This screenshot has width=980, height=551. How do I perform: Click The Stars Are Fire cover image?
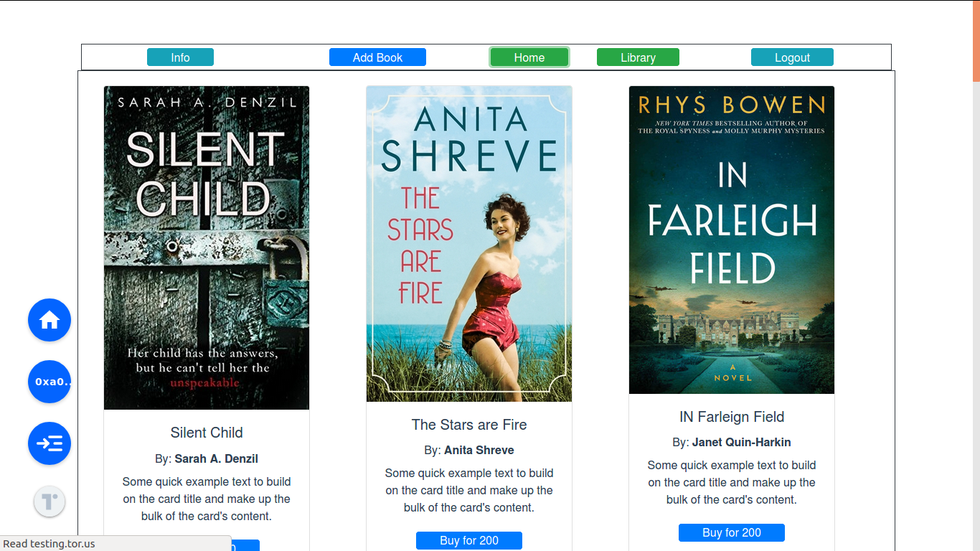point(469,244)
